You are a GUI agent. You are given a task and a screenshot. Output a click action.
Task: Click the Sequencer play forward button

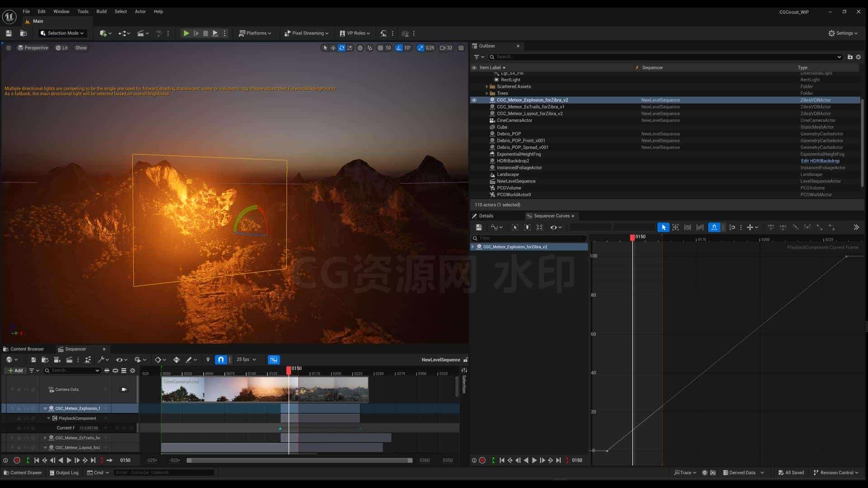tap(69, 460)
